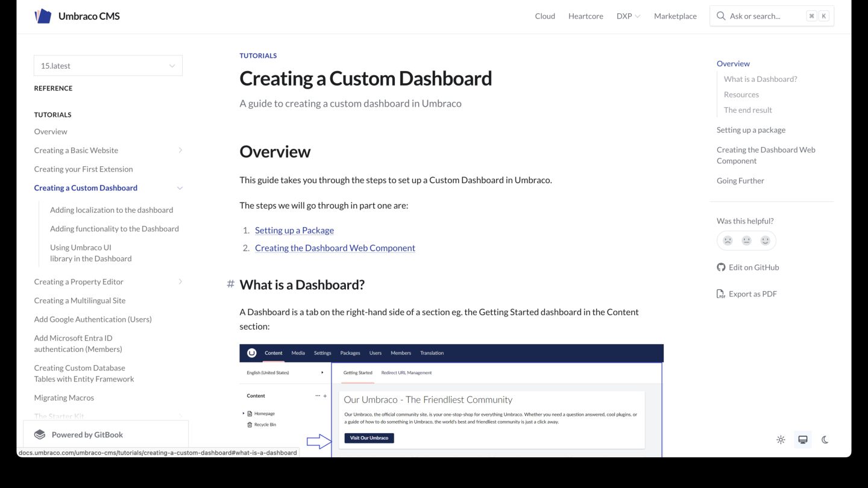868x488 pixels.
Task: Click the TUTORIALS breadcrumb link
Action: click(x=258, y=55)
